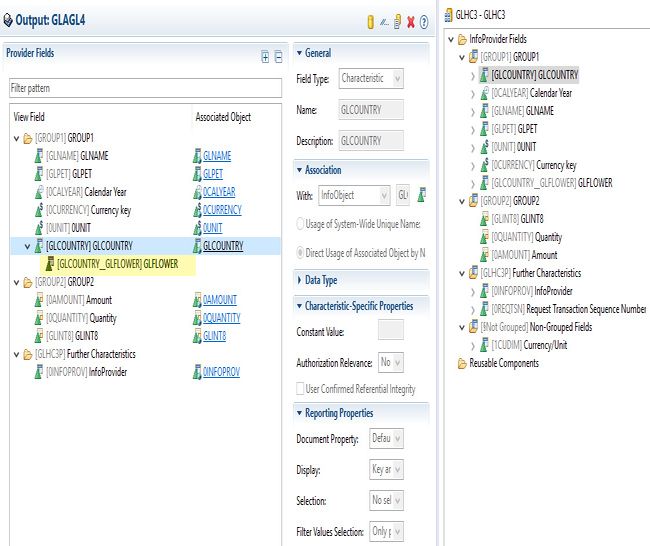This screenshot has height=546, width=650.
Task: Click the Associated Object column header
Action: click(x=223, y=117)
